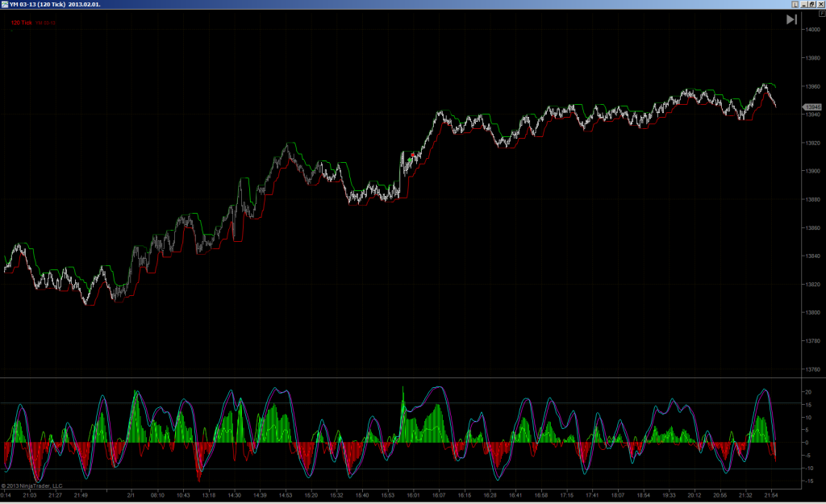Viewport: 826px width, 504px height.
Task: Click the -10 level on the indicator axis
Action: 808,469
